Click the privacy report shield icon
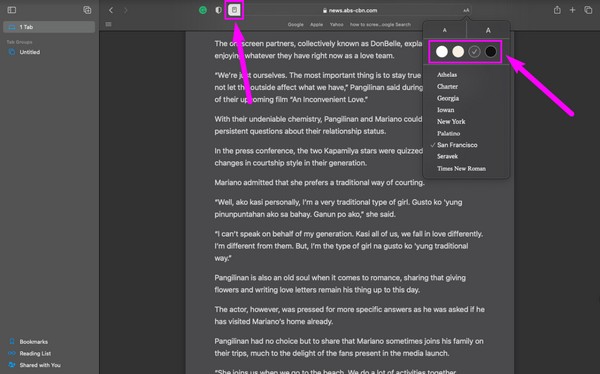 tap(218, 10)
